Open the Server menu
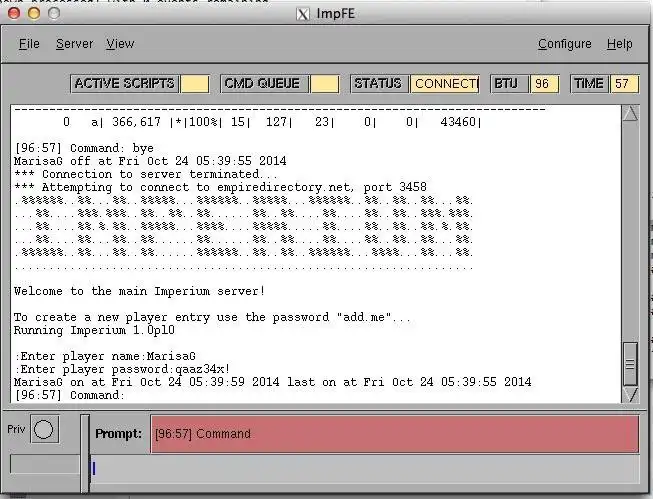Image resolution: width=653 pixels, height=499 pixels. point(75,44)
